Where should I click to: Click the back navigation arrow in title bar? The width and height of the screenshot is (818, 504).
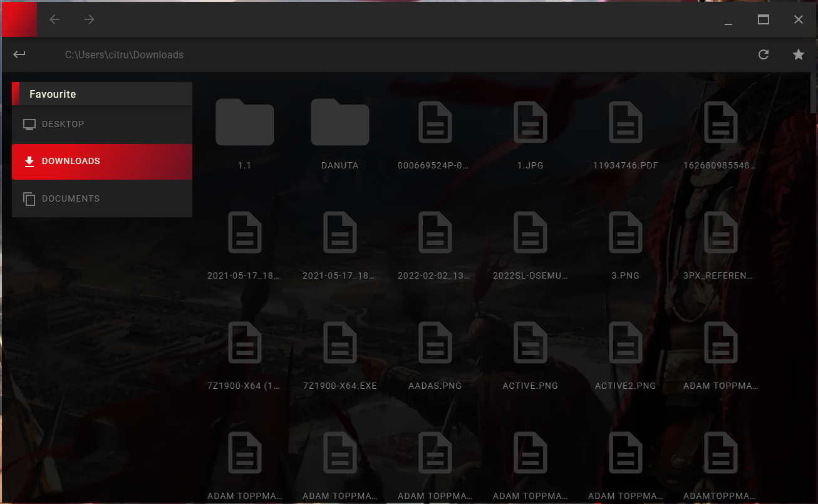54,19
